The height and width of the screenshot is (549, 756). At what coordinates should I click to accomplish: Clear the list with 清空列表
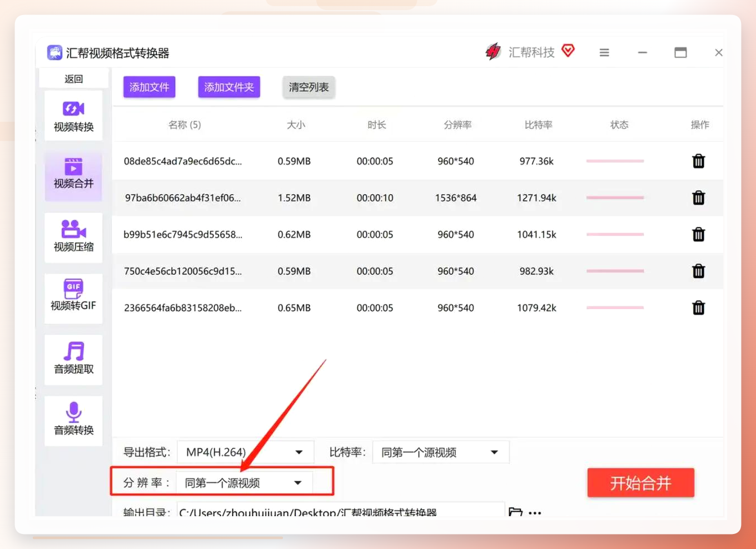309,87
